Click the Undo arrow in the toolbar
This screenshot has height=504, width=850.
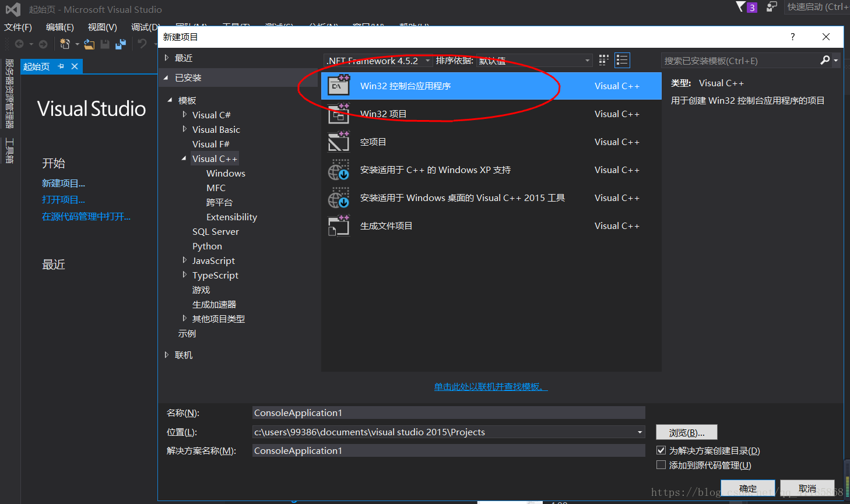142,44
